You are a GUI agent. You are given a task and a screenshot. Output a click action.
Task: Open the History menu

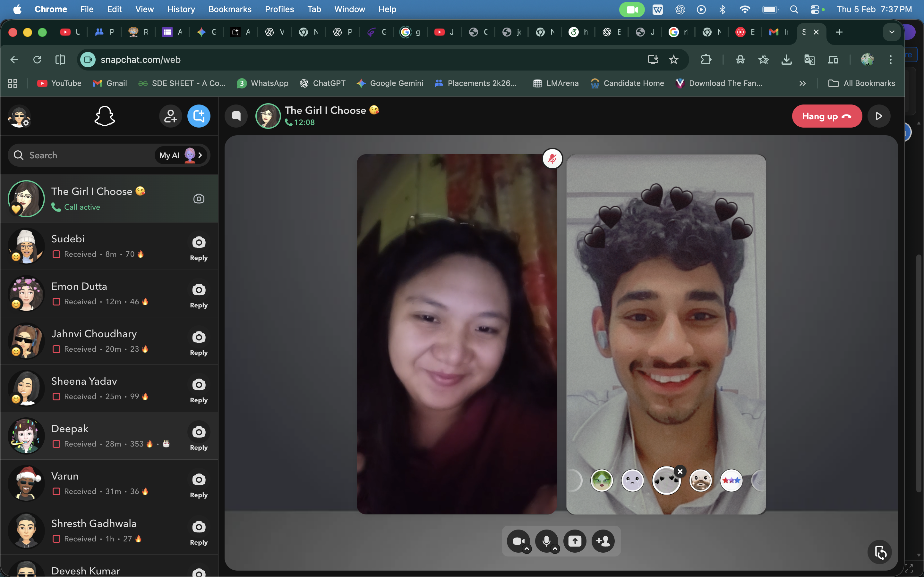(181, 9)
